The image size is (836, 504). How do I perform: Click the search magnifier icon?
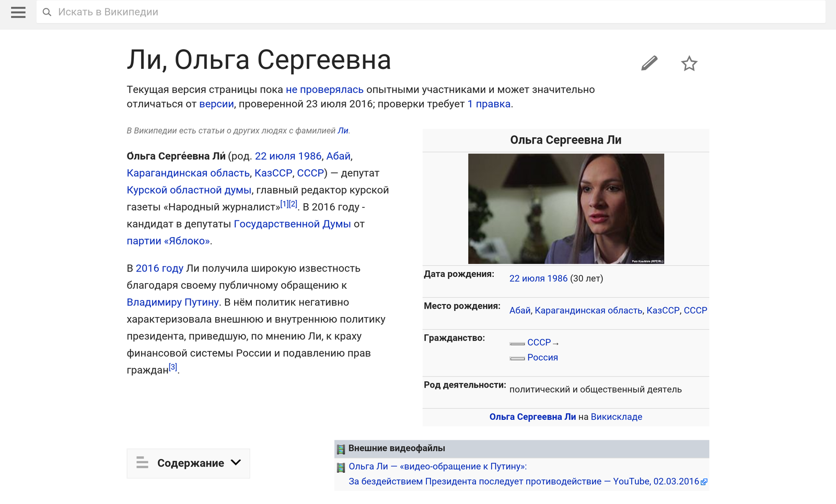[x=47, y=12]
